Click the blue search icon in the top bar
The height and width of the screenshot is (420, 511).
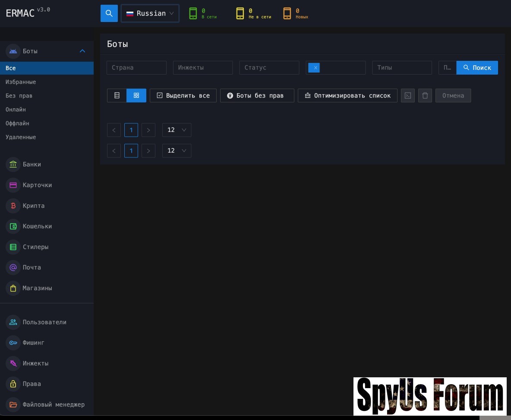coord(109,13)
